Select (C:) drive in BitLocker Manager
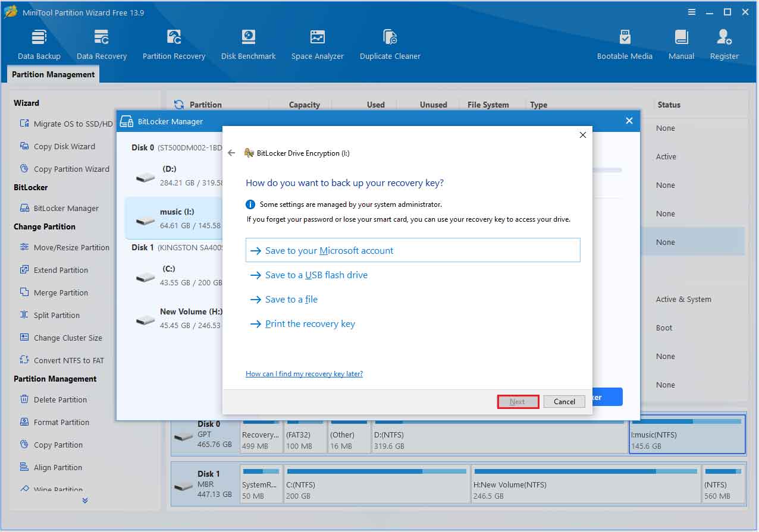The height and width of the screenshot is (532, 759). coord(174,276)
